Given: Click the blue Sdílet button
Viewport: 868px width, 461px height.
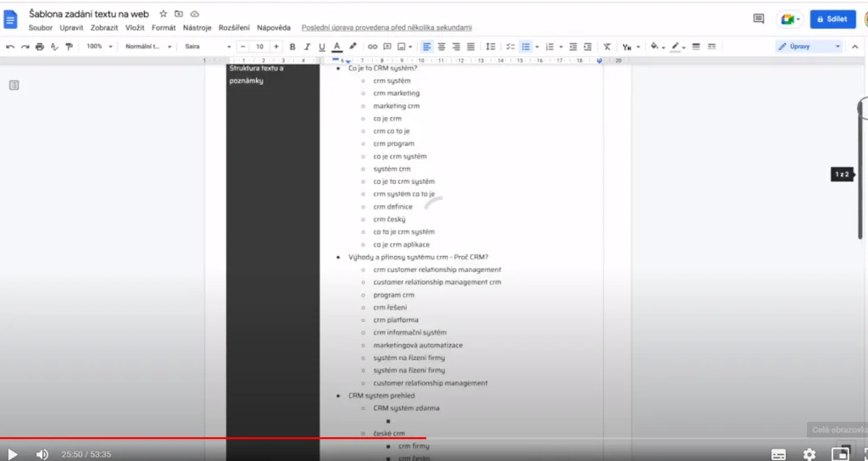Looking at the screenshot, I should tap(832, 19).
